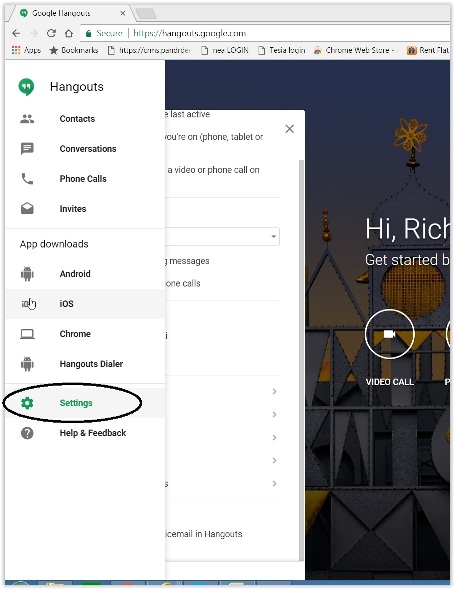Click the browser Home icon
This screenshot has width=454, height=589.
pyautogui.click(x=69, y=33)
